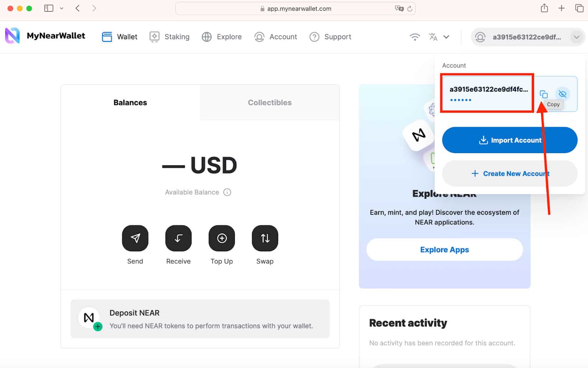This screenshot has width=588, height=368.
Task: Select the Send icon
Action: [135, 238]
